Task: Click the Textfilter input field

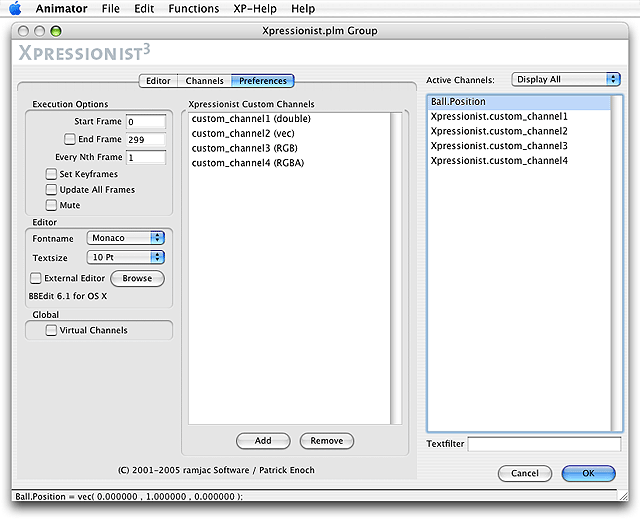Action: [x=544, y=444]
